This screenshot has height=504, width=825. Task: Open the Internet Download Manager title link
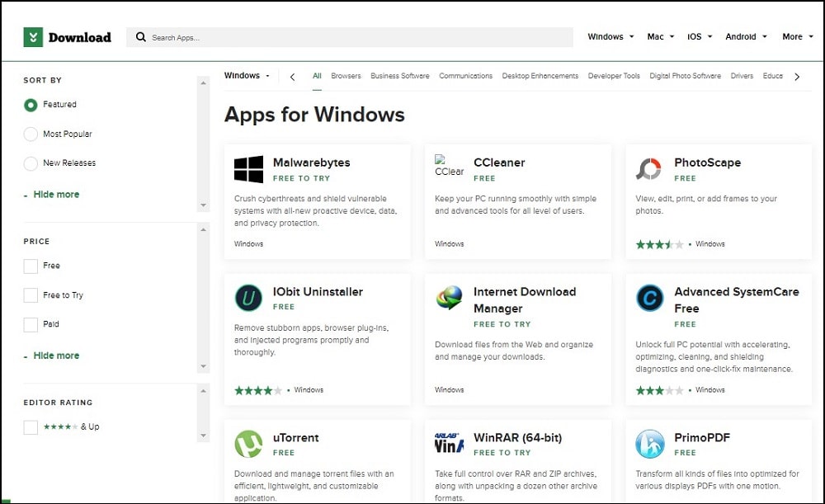[525, 300]
